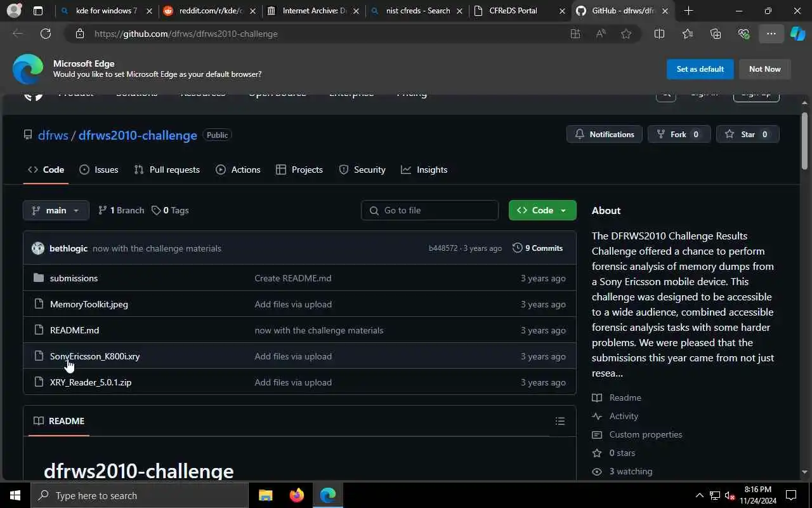Switch to the Actions tab
This screenshot has width=812, height=508.
pyautogui.click(x=238, y=170)
